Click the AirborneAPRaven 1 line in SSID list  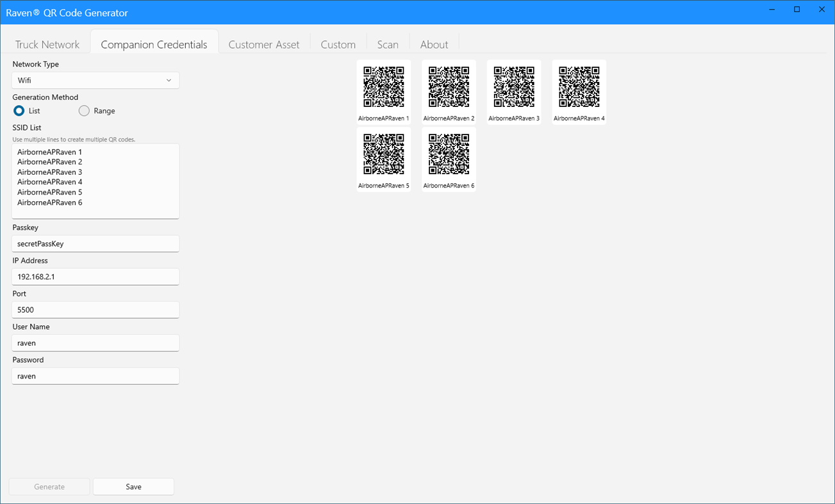pyautogui.click(x=50, y=152)
